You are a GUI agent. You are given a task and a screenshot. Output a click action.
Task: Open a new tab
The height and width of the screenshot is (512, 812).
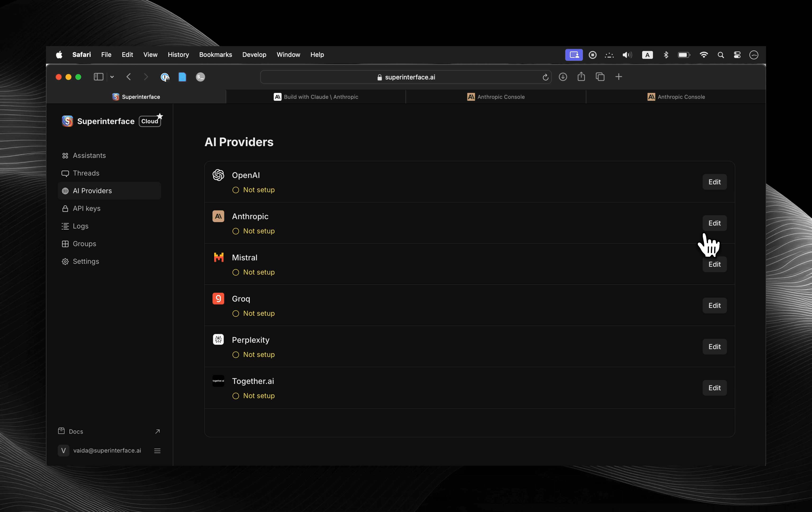618,77
